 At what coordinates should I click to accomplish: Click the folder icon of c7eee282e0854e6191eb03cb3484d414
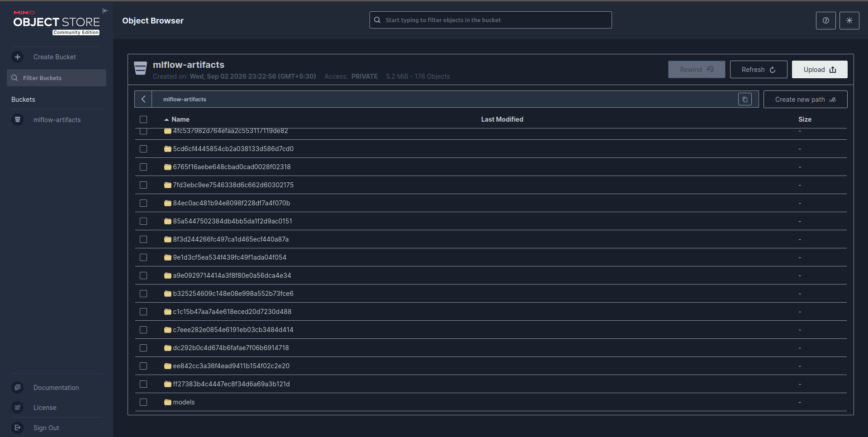pyautogui.click(x=168, y=330)
